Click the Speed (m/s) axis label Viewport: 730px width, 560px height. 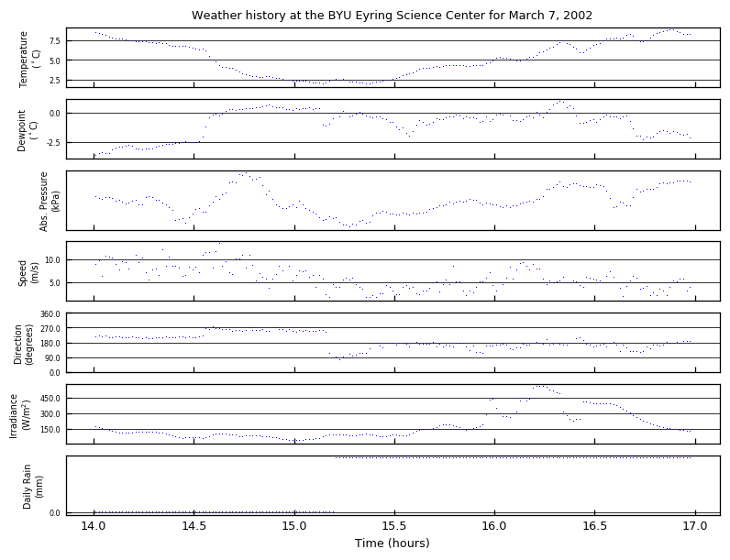click(x=28, y=273)
